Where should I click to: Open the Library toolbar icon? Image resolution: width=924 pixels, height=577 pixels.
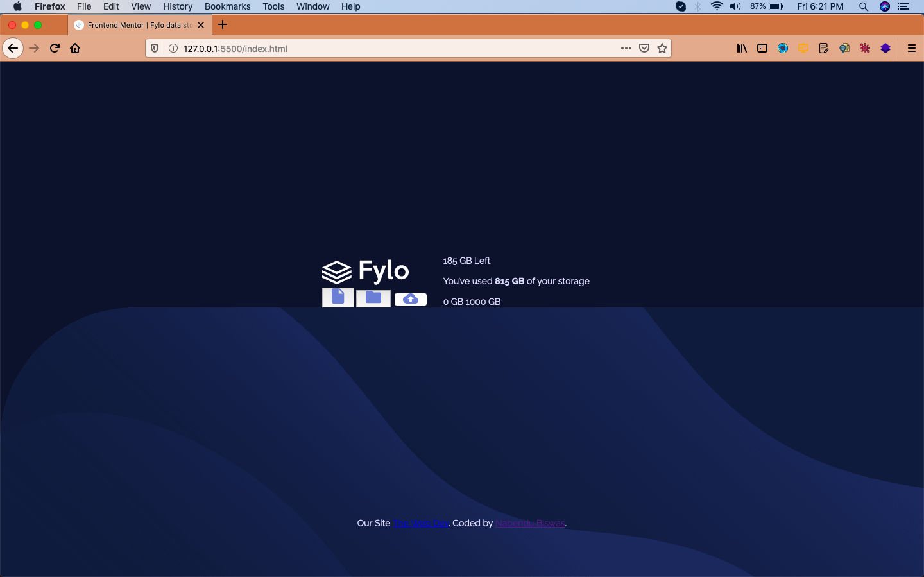coord(742,48)
